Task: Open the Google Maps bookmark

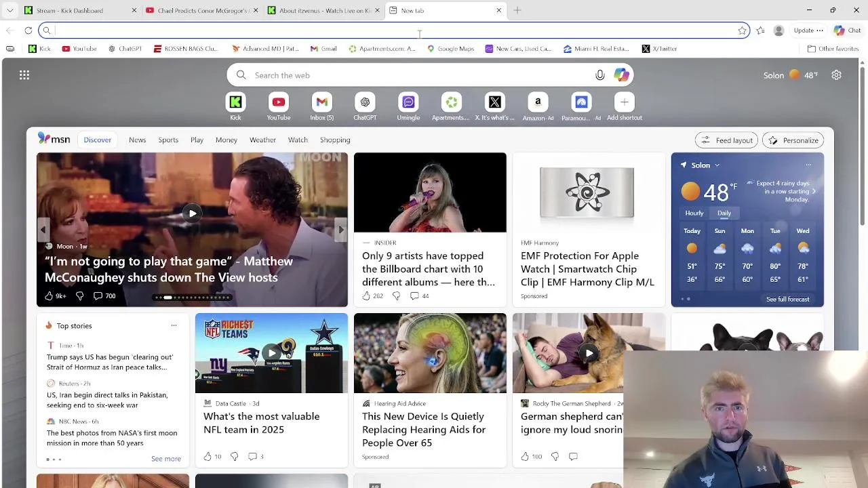Action: (x=450, y=49)
